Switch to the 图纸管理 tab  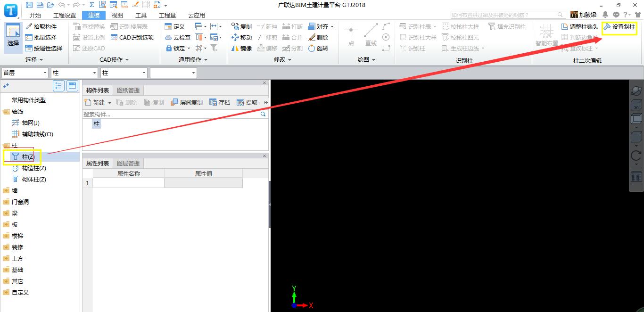tap(128, 90)
